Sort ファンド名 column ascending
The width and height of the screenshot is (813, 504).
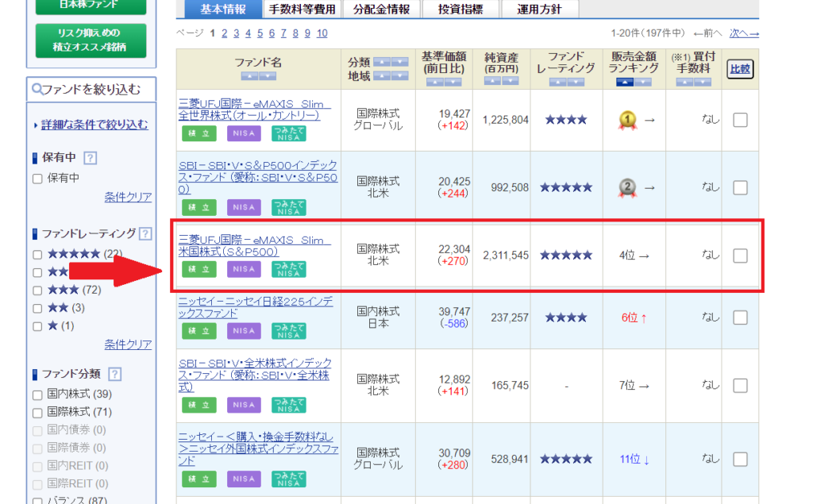click(249, 76)
